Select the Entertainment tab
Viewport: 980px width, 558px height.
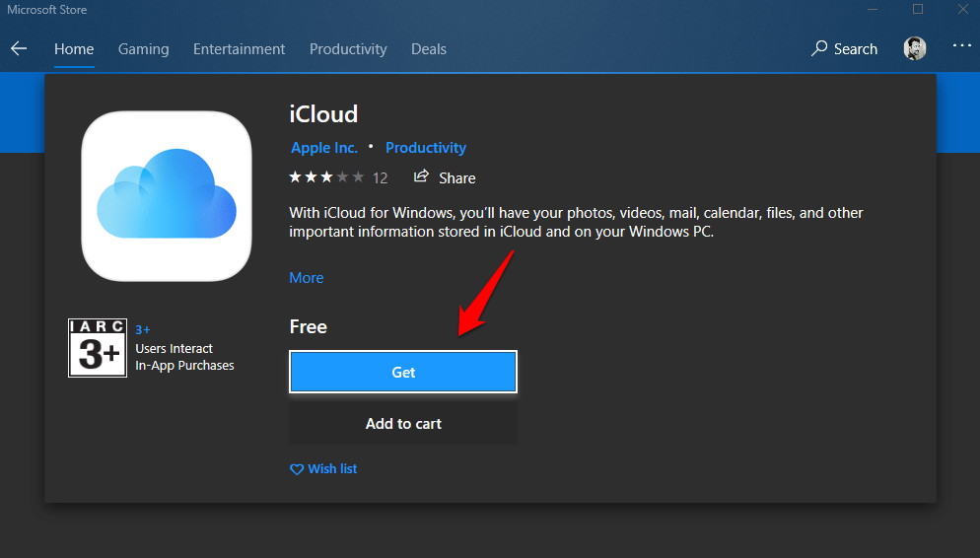tap(239, 48)
